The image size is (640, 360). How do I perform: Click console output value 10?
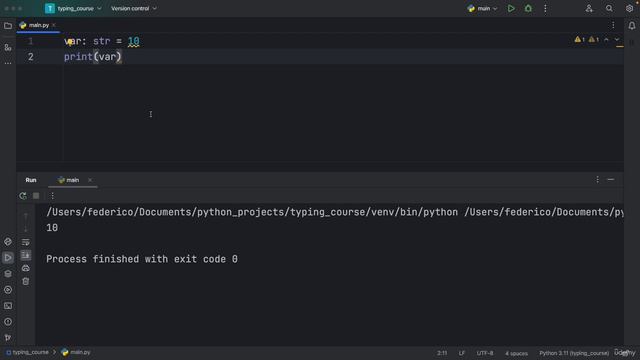point(52,228)
